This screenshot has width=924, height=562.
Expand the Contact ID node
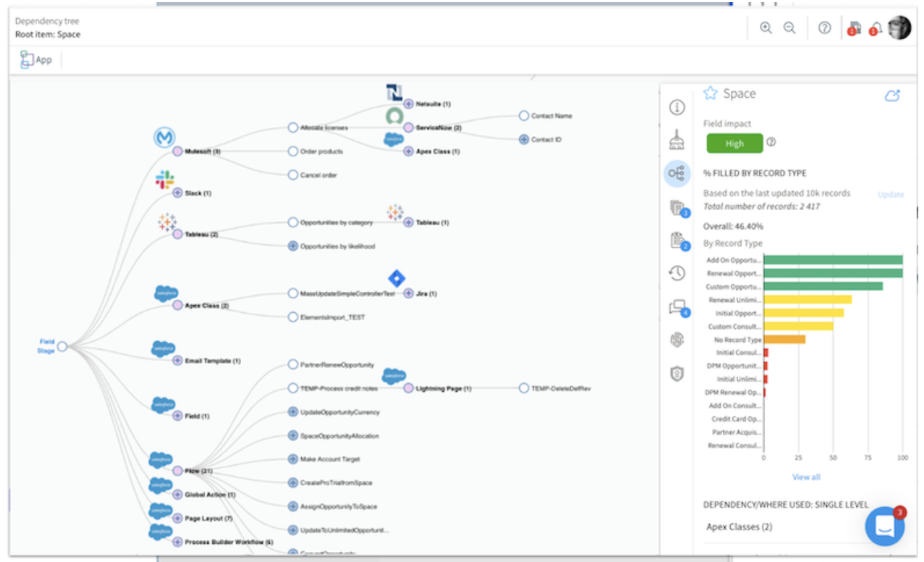pyautogui.click(x=523, y=139)
